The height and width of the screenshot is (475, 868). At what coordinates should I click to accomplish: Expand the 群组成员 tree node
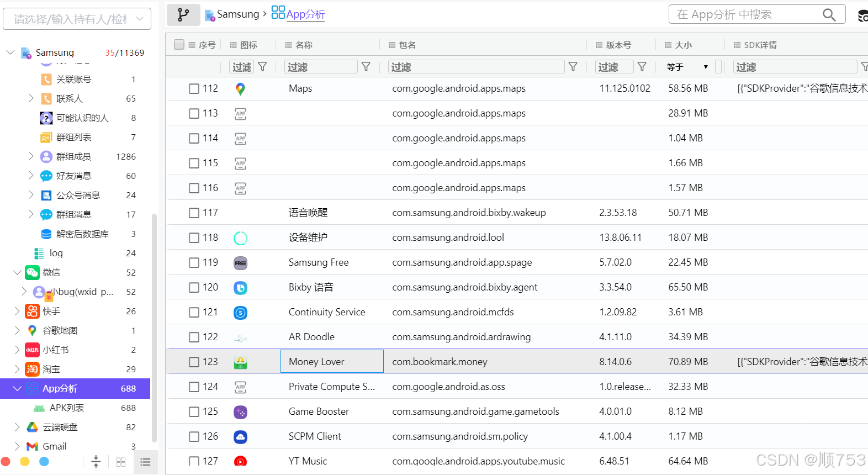pos(31,156)
